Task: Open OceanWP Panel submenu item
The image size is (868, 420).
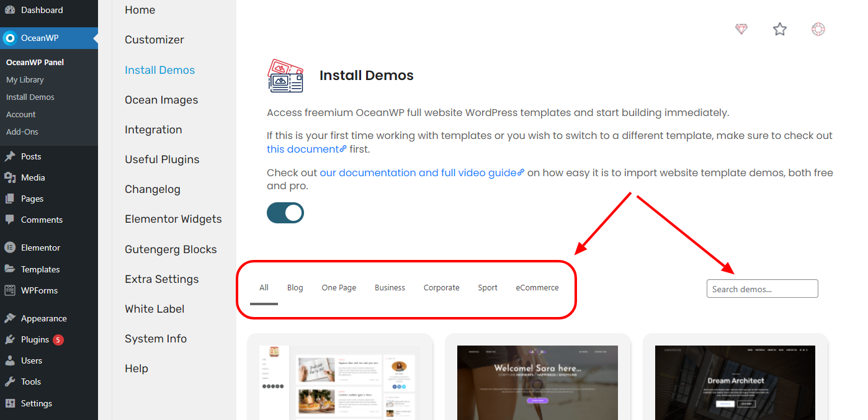Action: pos(35,62)
